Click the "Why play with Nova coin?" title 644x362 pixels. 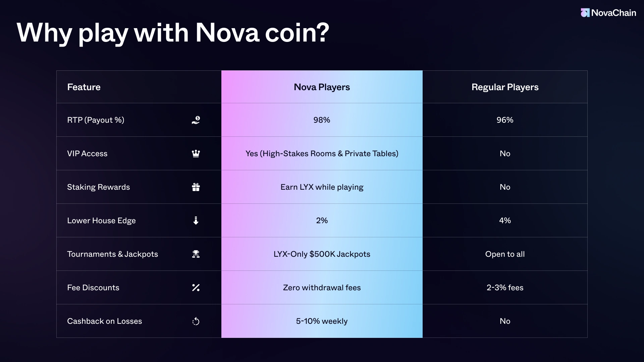173,33
